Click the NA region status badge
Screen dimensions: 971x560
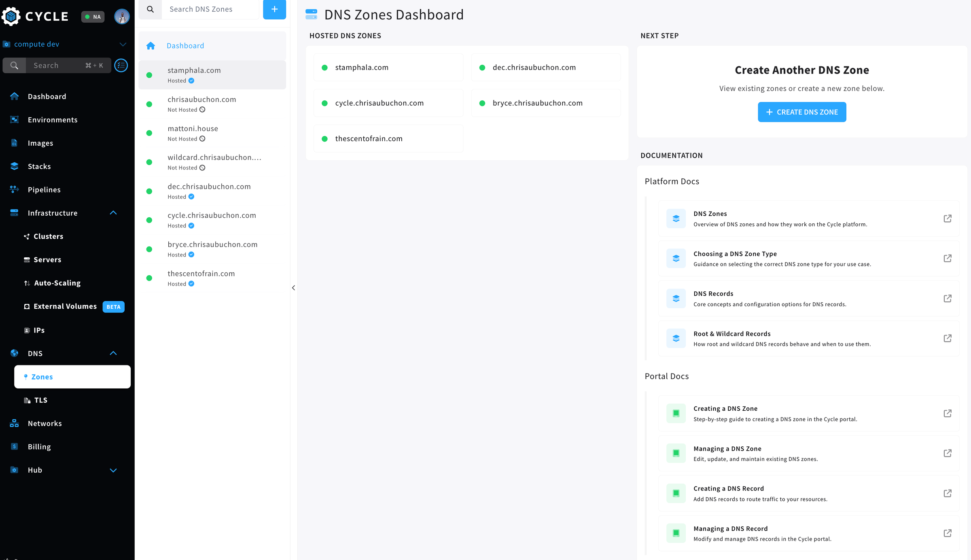(93, 17)
